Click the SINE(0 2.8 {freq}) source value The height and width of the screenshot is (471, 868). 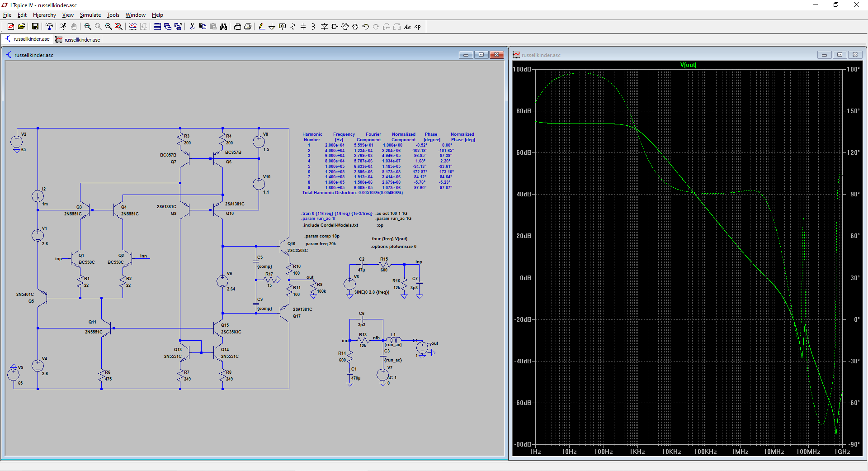372,292
